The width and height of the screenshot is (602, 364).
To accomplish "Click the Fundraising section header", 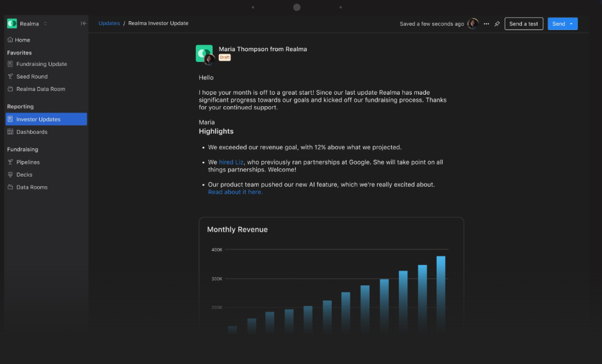I will pyautogui.click(x=22, y=150).
